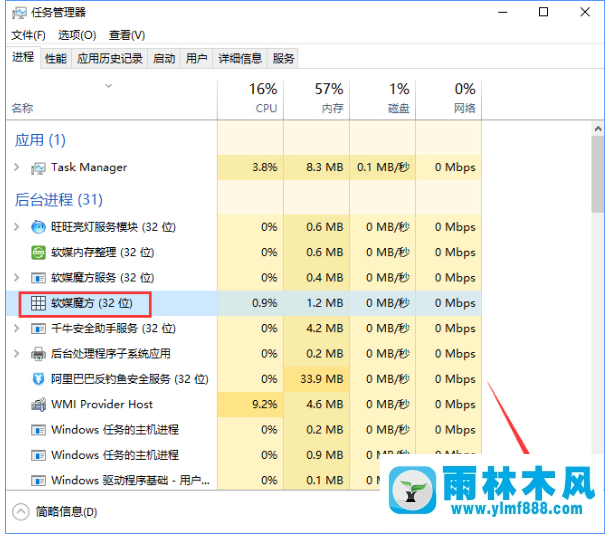
Task: Click icon of first Windows 任务的主机进程 row
Action: (38, 430)
